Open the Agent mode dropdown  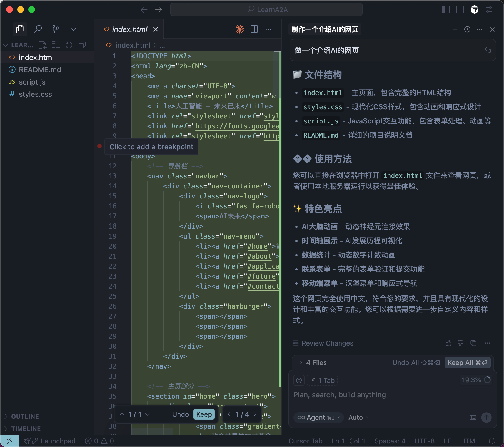(319, 418)
